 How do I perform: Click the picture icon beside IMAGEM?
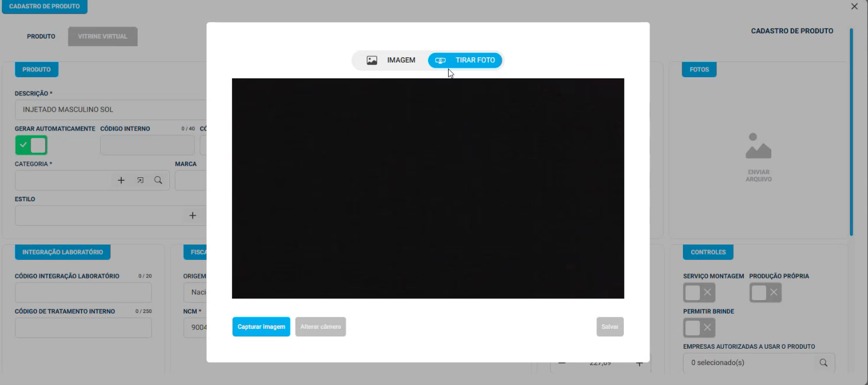(372, 60)
